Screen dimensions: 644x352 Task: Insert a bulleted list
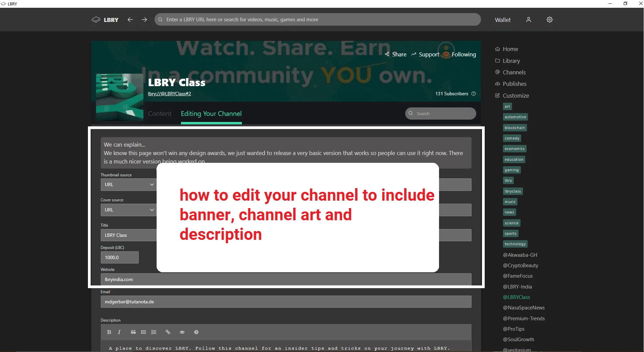(143, 332)
